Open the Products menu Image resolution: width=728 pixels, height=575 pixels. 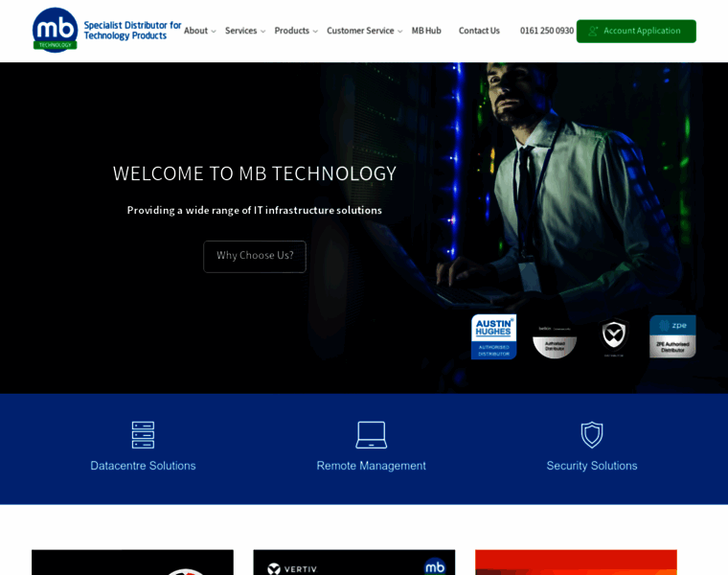[x=291, y=31]
